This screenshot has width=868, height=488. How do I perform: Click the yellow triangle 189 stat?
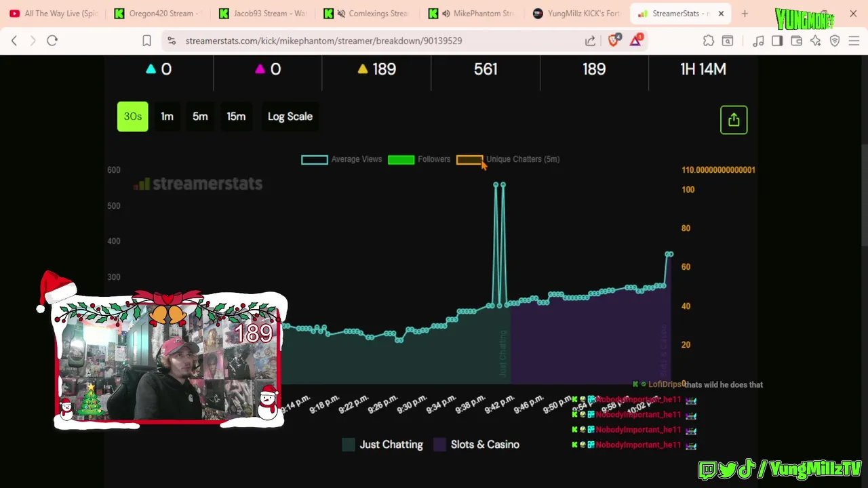click(376, 69)
